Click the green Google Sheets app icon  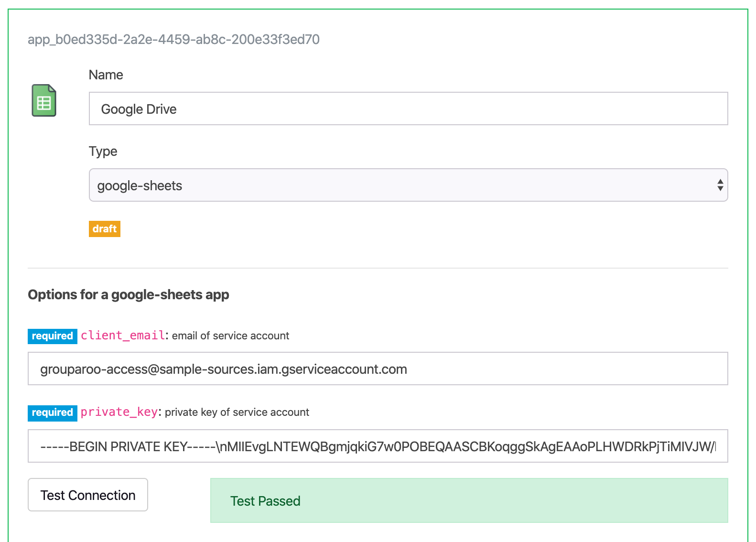coord(44,100)
